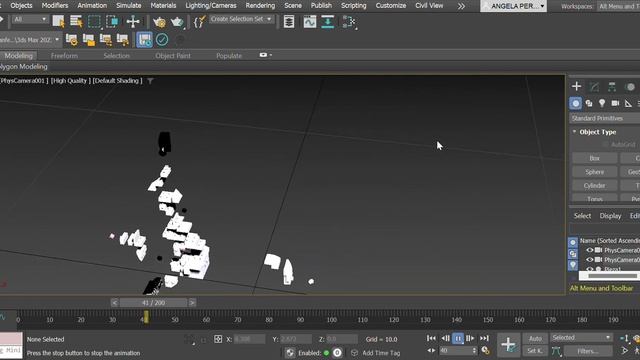The width and height of the screenshot is (640, 360).
Task: Select Shapes category in Create panel
Action: tap(589, 103)
